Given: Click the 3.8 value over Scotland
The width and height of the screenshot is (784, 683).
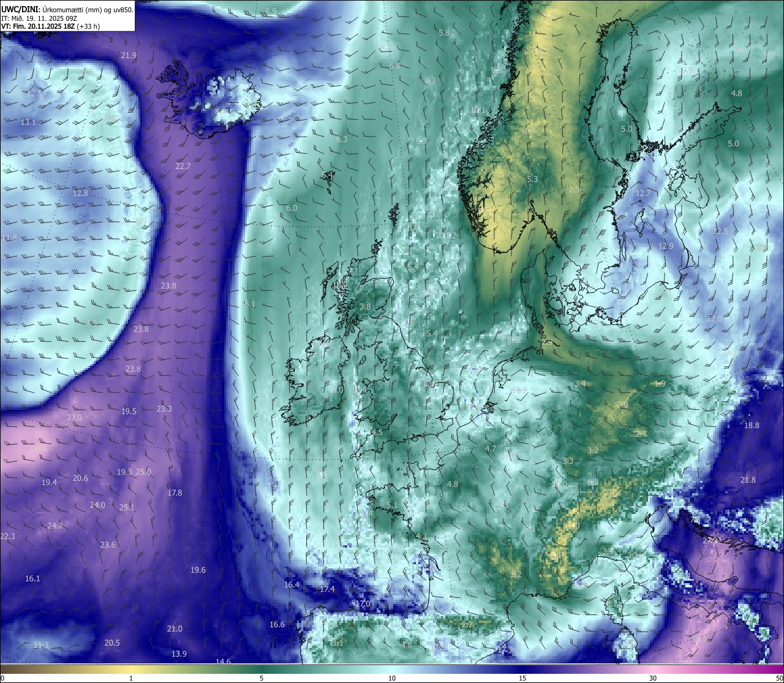Looking at the screenshot, I should pos(365,306).
